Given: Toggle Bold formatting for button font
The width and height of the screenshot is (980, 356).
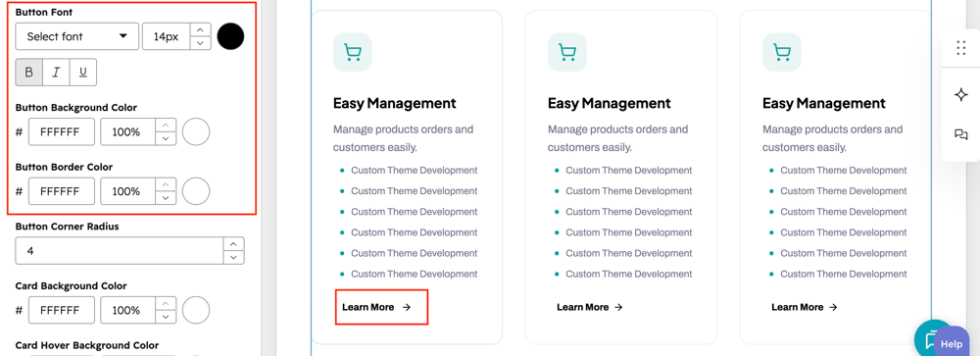Looking at the screenshot, I should pyautogui.click(x=28, y=73).
